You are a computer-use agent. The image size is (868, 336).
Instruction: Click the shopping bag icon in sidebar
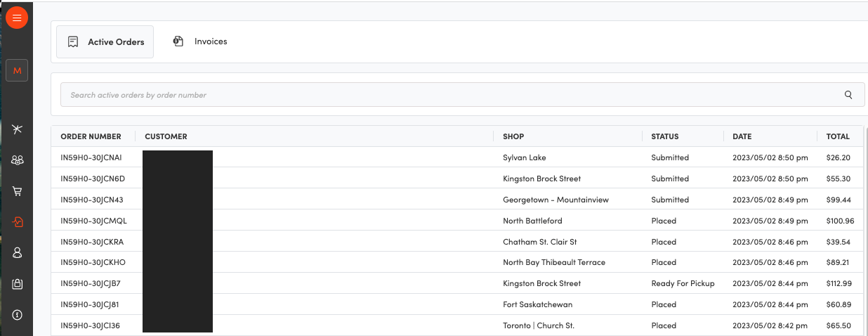click(x=18, y=284)
